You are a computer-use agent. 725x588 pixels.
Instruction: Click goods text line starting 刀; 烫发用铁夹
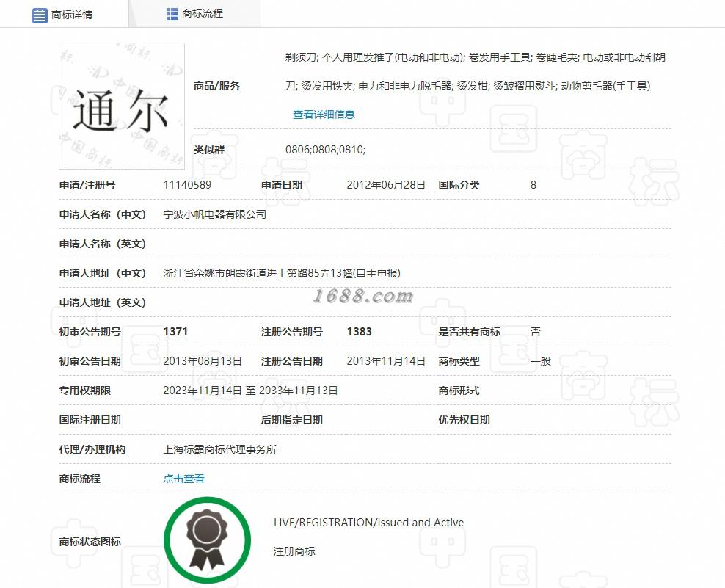[468, 86]
